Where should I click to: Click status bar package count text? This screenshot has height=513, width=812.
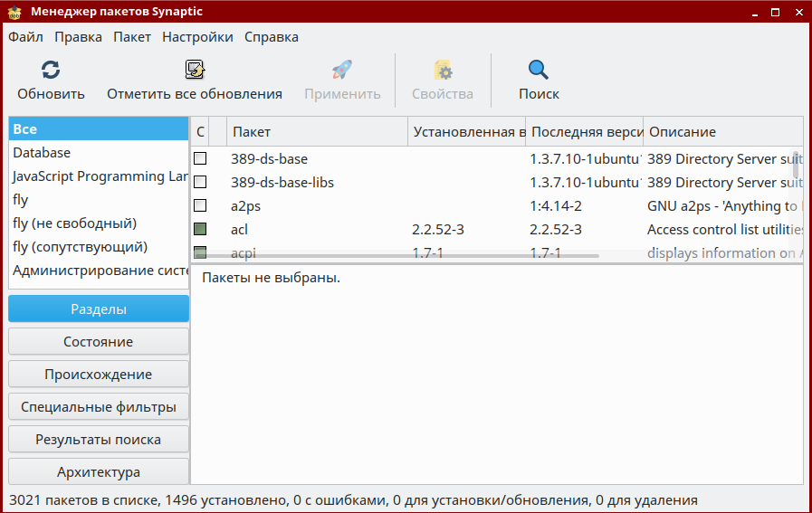tap(353, 500)
